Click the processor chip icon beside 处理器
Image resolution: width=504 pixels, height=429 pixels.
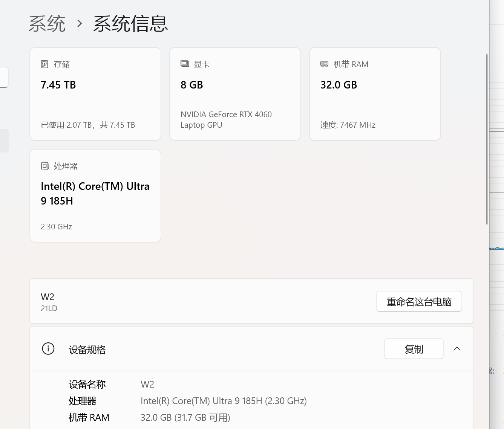click(44, 166)
